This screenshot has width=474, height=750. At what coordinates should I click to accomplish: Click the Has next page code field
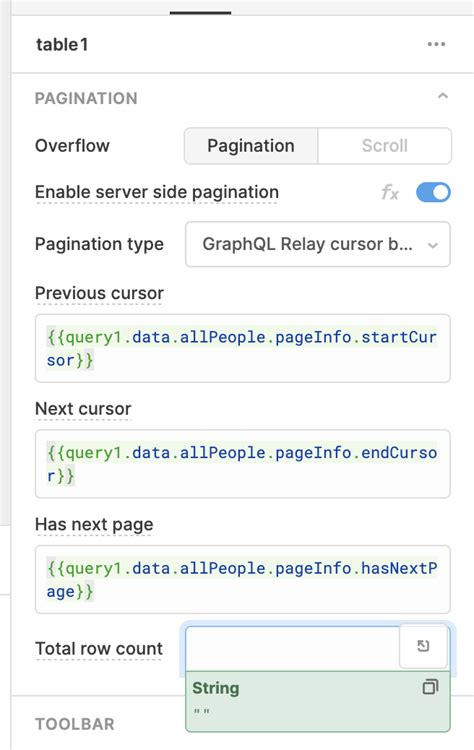(x=243, y=579)
